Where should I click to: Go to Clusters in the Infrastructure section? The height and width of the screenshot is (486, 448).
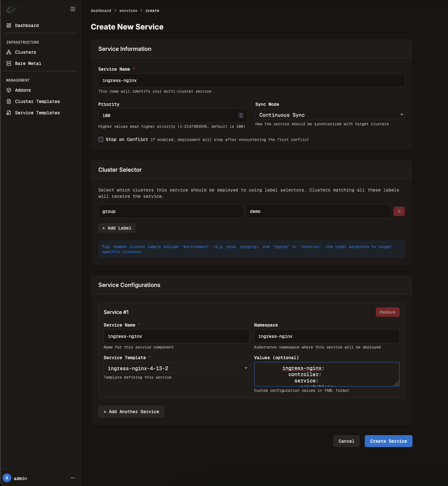click(25, 52)
